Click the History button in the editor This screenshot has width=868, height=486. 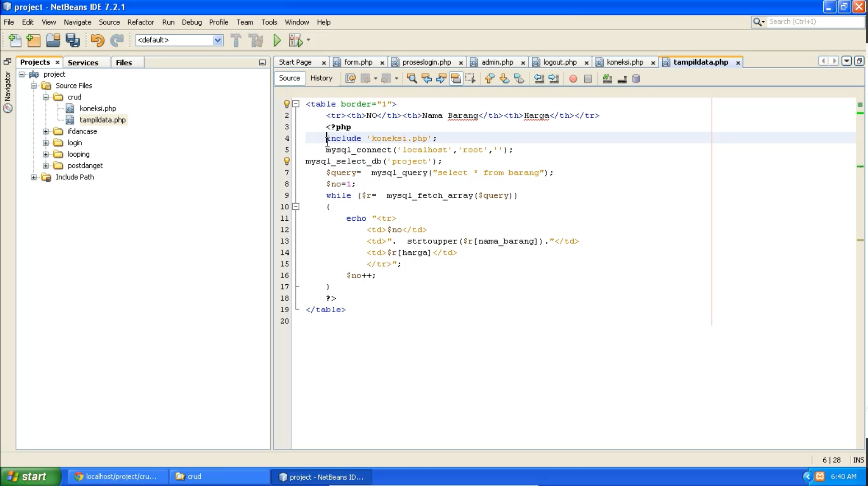(x=322, y=78)
